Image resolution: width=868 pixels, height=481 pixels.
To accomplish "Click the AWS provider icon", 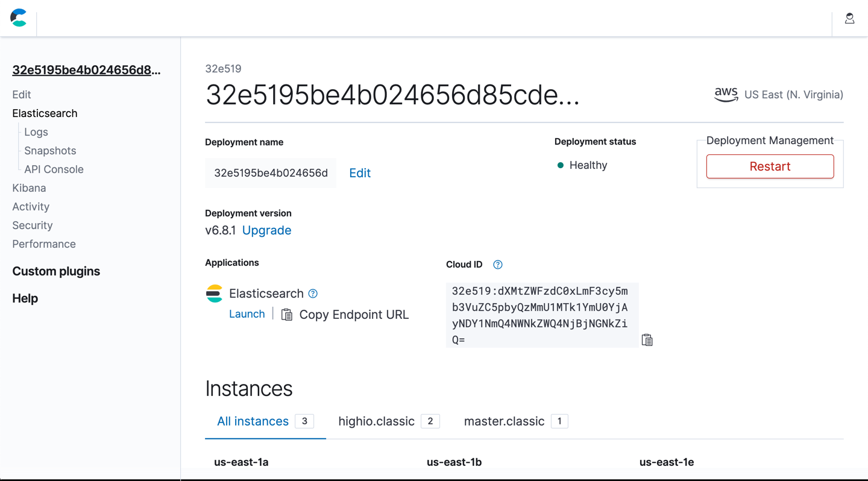I will coord(726,94).
